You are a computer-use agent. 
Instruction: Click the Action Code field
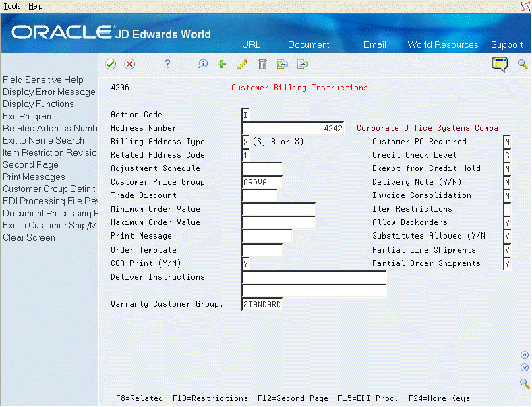point(245,115)
